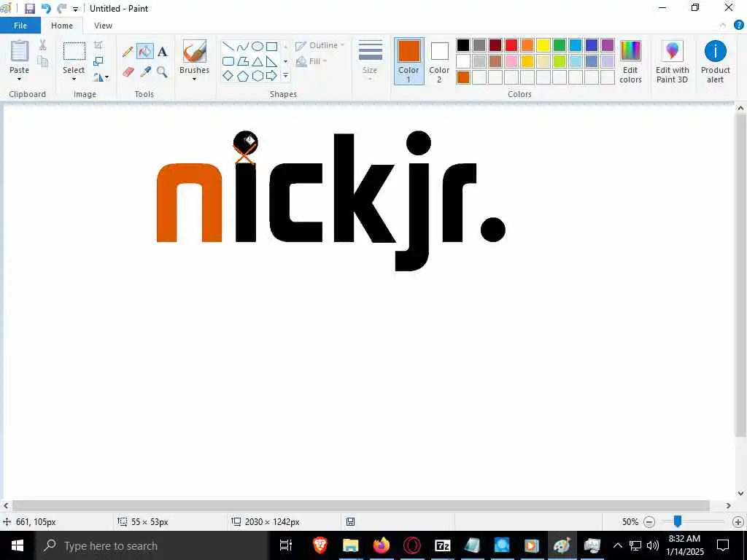Click the Undo arrow in title bar

(46, 9)
